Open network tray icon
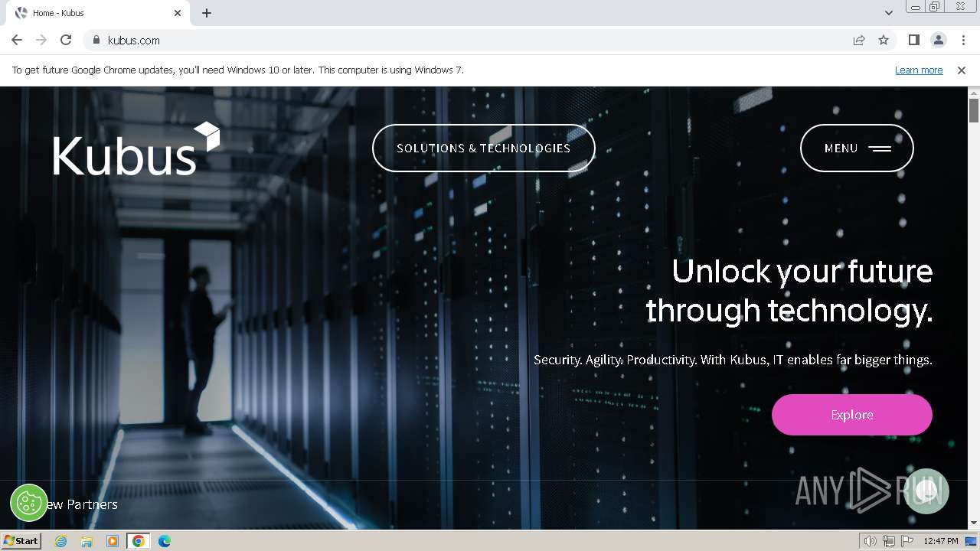Viewport: 980px width, 551px height. 889,541
